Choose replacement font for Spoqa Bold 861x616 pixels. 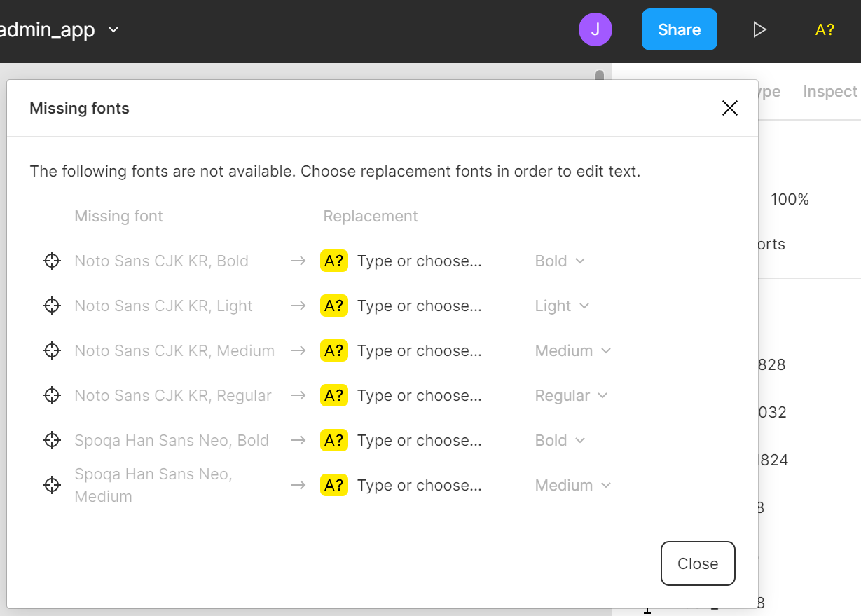[x=420, y=440]
